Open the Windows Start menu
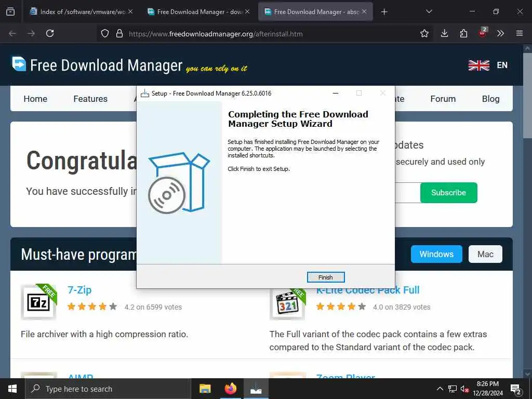This screenshot has height=399, width=532. click(12, 389)
